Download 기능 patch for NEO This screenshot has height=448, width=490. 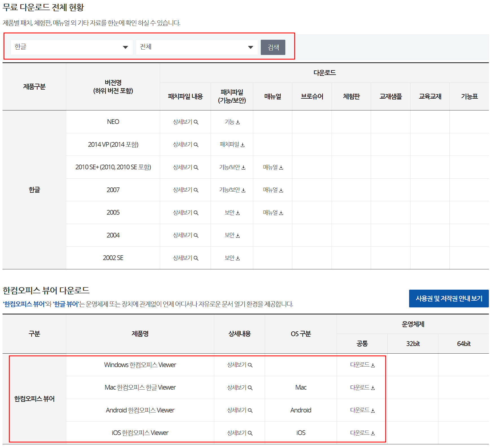tap(232, 122)
